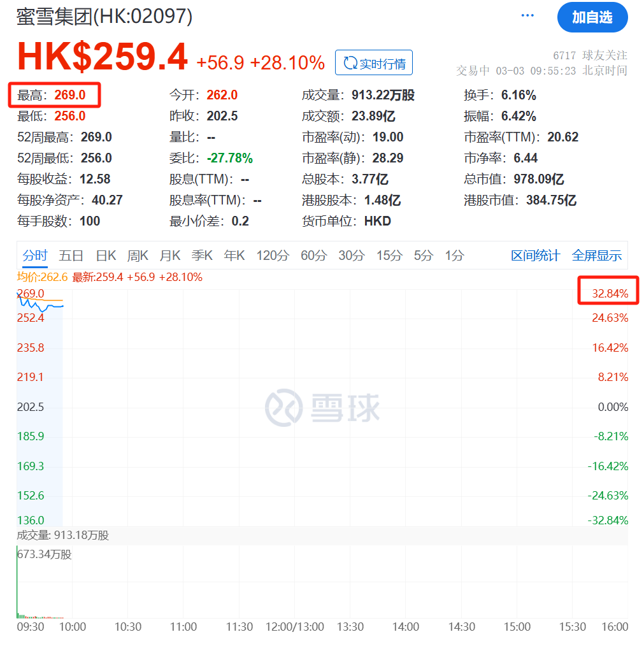This screenshot has width=644, height=646.
Task: Switch to the 年K chart tab
Action: click(x=234, y=255)
